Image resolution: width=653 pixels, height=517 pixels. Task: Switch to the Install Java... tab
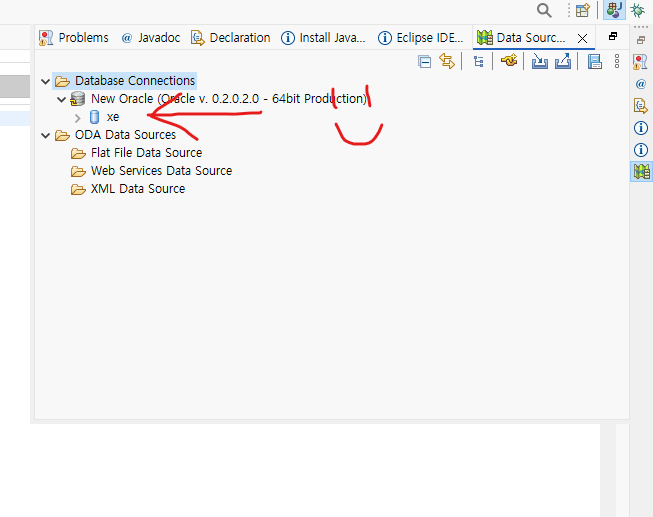323,37
